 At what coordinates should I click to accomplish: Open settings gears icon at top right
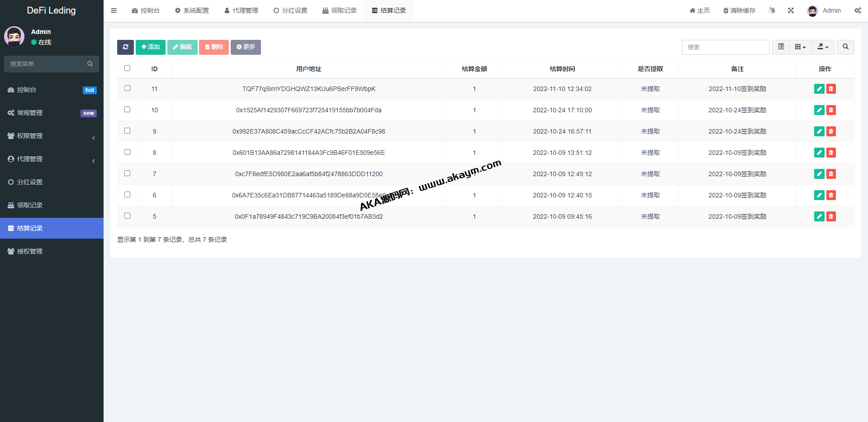coord(858,10)
